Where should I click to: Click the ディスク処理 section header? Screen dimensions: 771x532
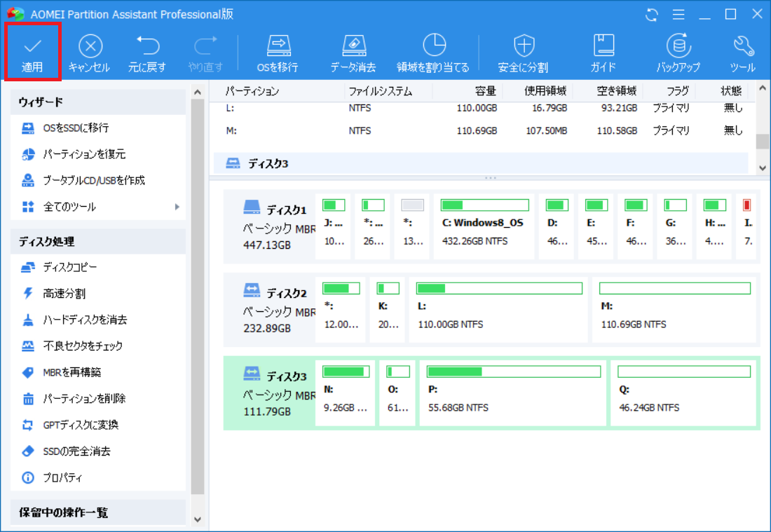click(x=98, y=241)
